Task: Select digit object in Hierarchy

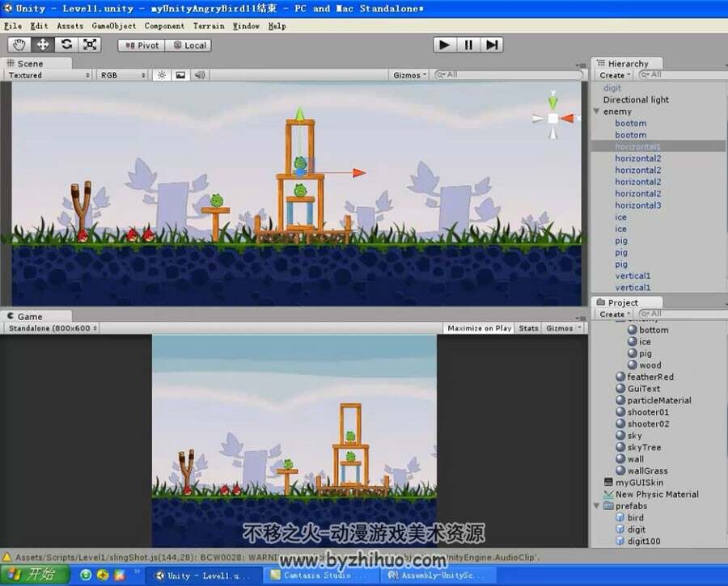Action: click(612, 87)
